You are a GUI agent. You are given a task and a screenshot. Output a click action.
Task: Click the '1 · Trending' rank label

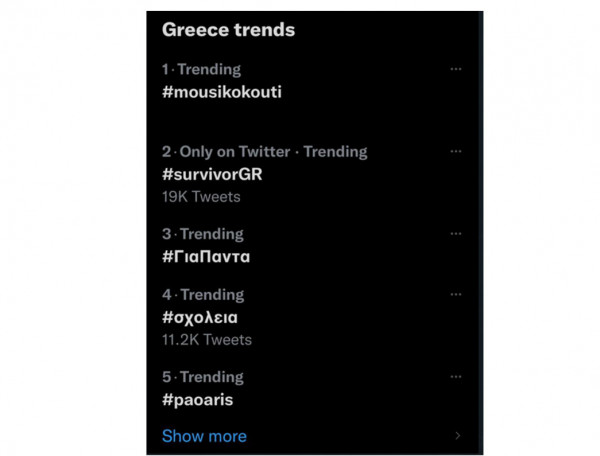click(202, 69)
